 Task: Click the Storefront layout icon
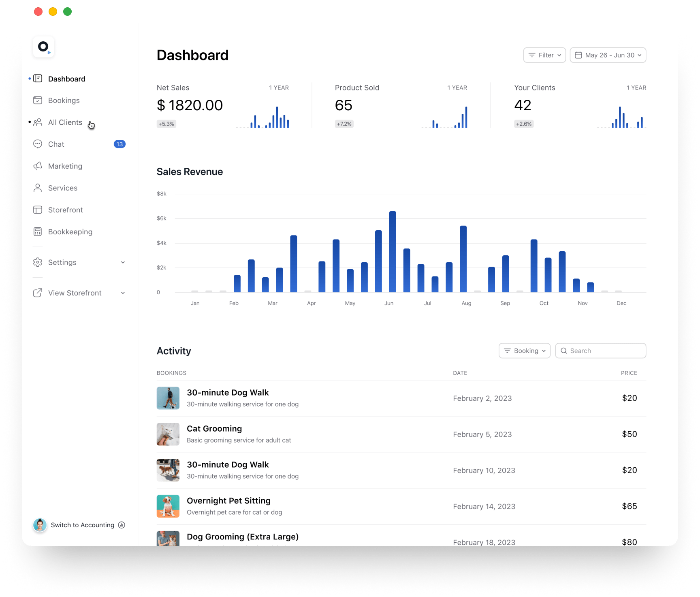38,210
